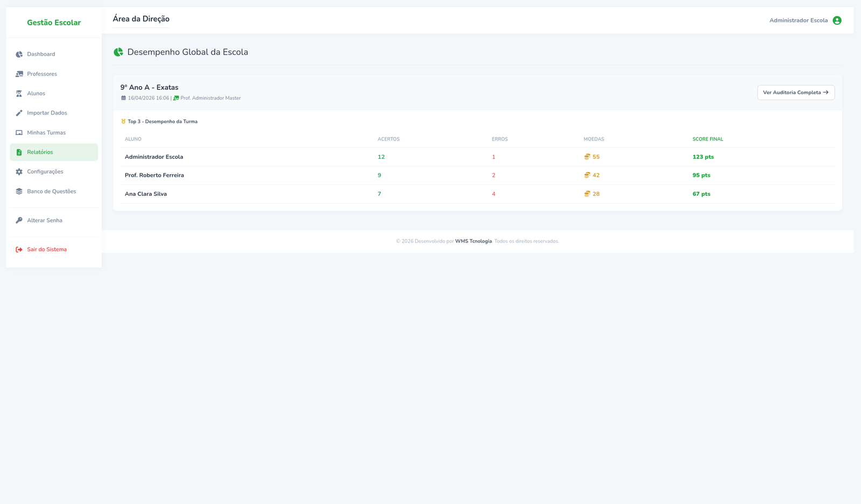This screenshot has height=504, width=861.
Task: Click the green user avatar icon
Action: [837, 20]
